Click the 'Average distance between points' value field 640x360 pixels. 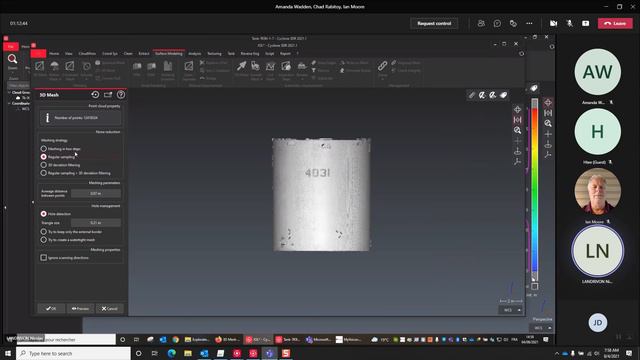coord(96,193)
